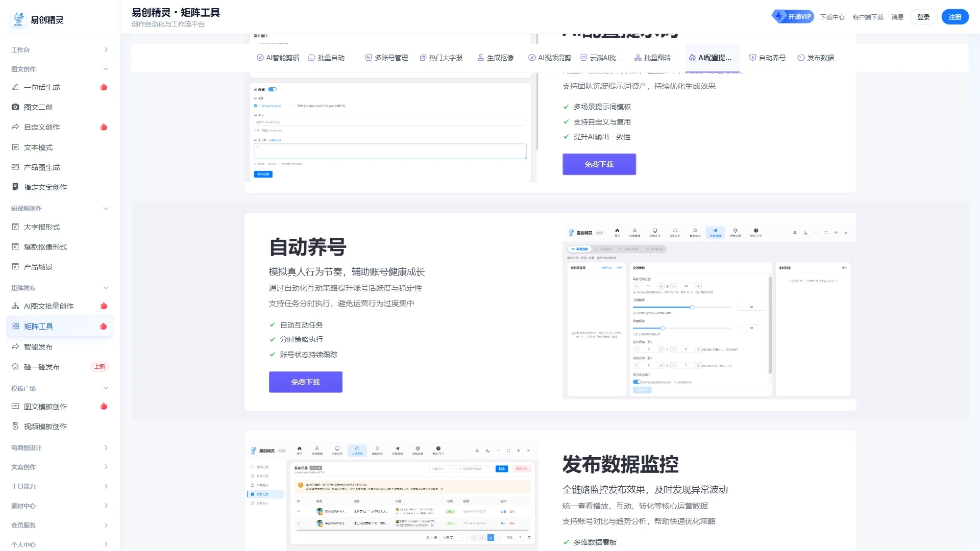The width and height of the screenshot is (980, 551).
Task: Expand the 工具能力 section
Action: pos(60,487)
